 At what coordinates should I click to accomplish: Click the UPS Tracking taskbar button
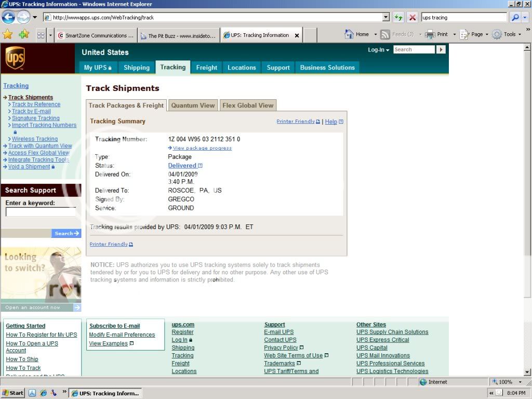105,394
